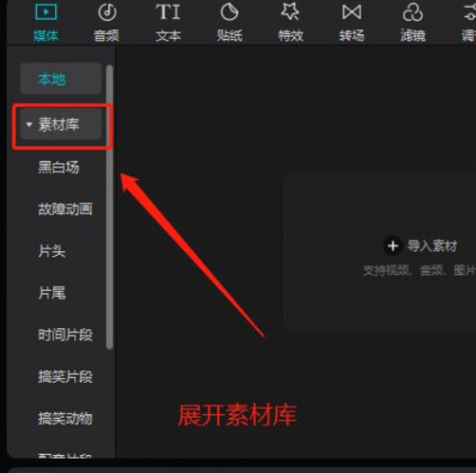Open the 片尾 outro category

coord(51,293)
